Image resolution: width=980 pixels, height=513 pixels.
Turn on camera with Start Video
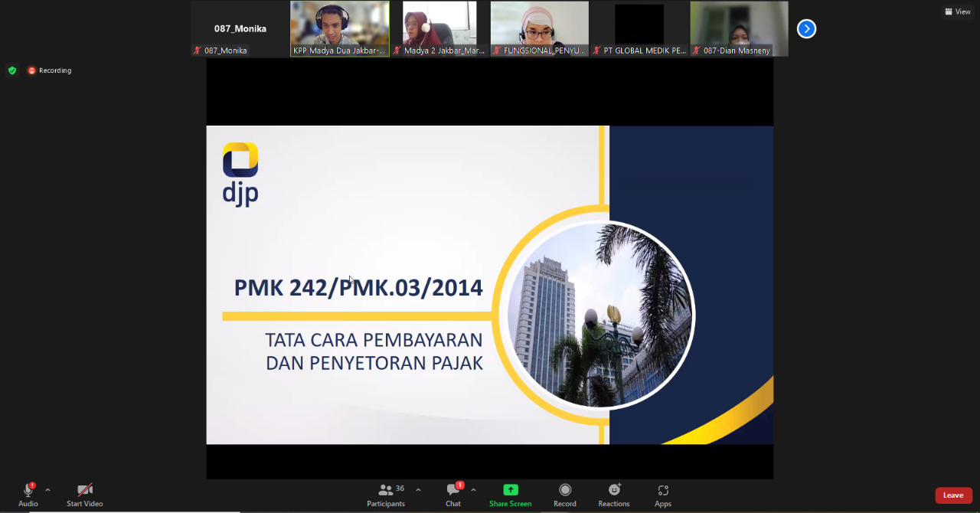click(84, 495)
